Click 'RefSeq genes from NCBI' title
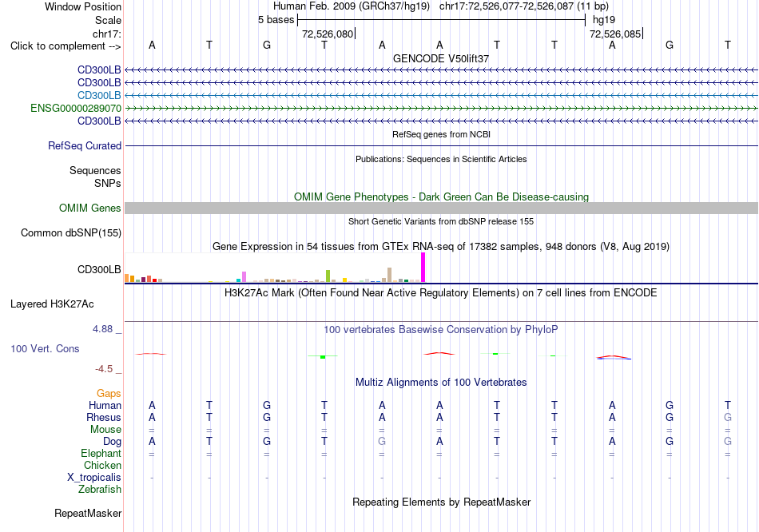The height and width of the screenshot is (532, 759). [442, 134]
